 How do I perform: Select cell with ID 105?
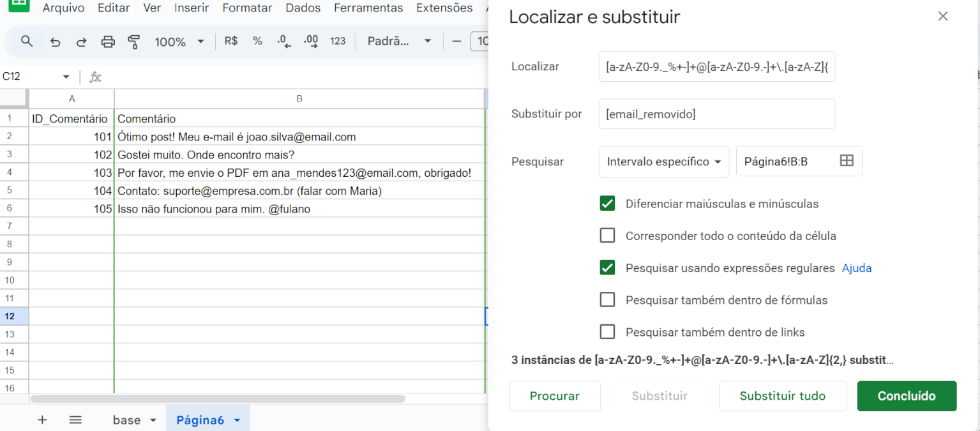pyautogui.click(x=72, y=208)
